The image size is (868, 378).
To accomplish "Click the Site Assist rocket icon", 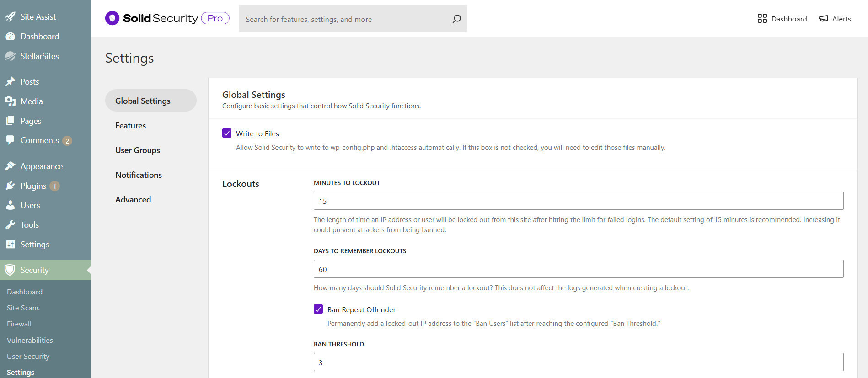I will [10, 17].
